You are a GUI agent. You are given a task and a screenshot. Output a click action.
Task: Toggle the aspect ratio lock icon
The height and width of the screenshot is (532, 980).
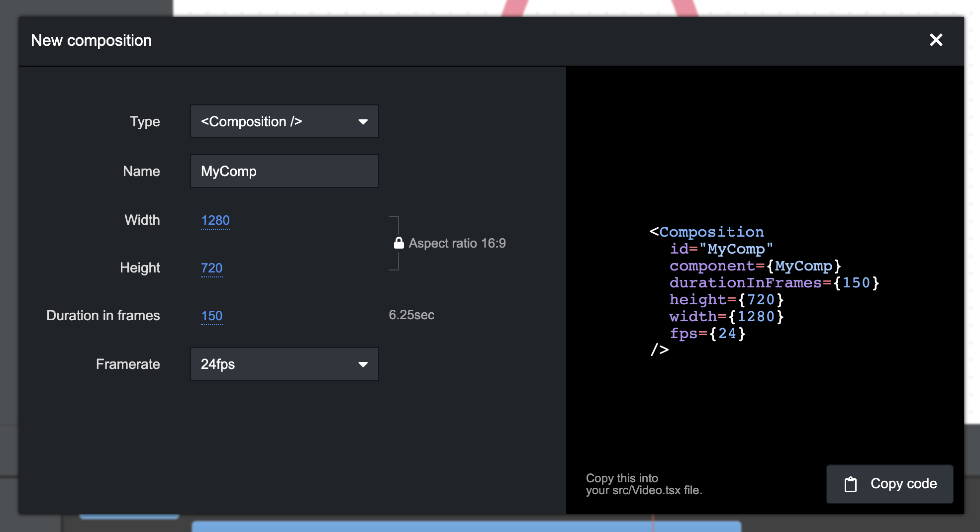pos(398,243)
